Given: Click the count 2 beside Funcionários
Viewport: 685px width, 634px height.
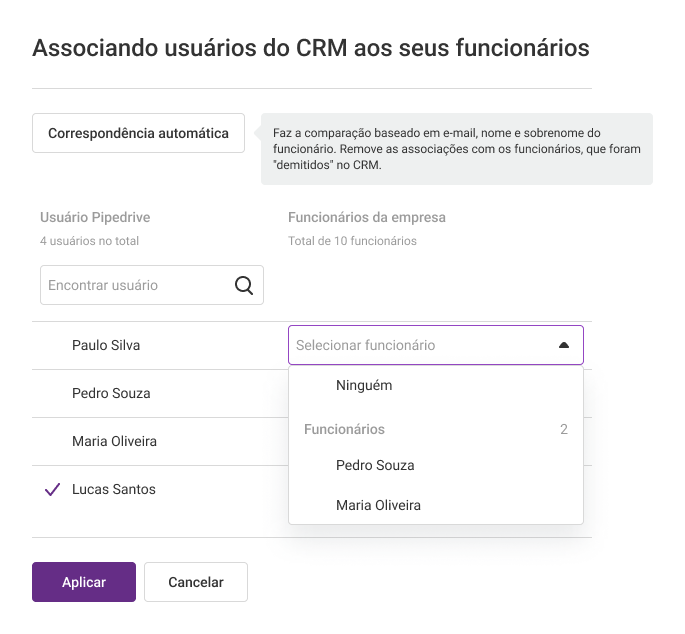Looking at the screenshot, I should 564,429.
